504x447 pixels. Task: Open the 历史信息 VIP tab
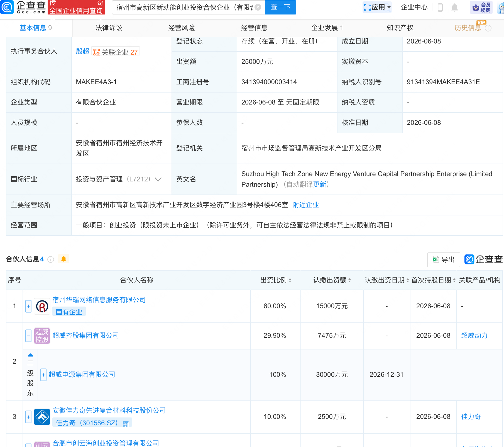468,28
